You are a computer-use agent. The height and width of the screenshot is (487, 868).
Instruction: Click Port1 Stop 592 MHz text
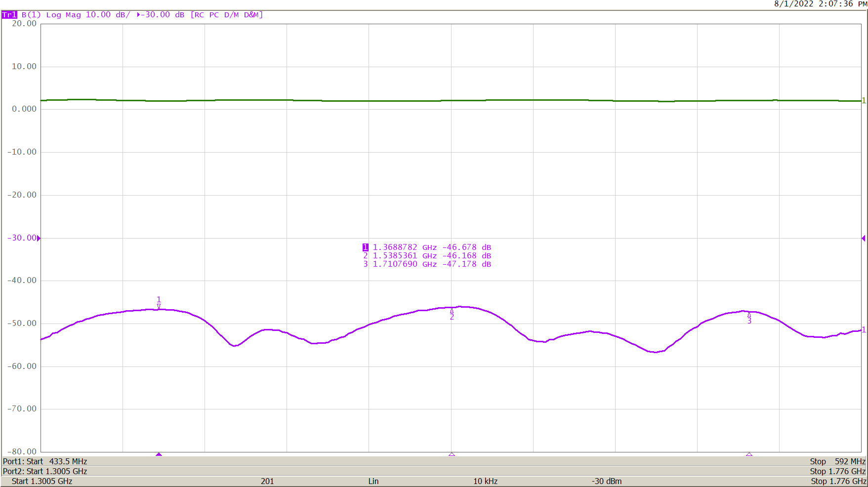838,461
